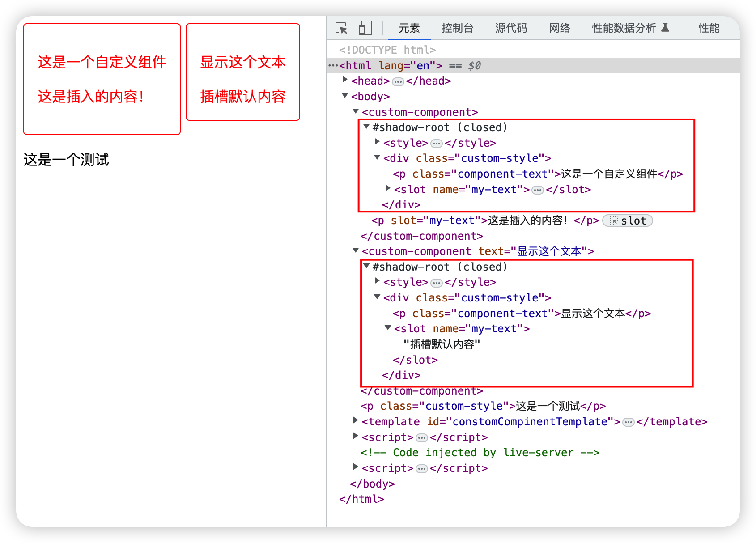Click red page text 显示这个文本
The width and height of the screenshot is (756, 543).
(x=243, y=62)
